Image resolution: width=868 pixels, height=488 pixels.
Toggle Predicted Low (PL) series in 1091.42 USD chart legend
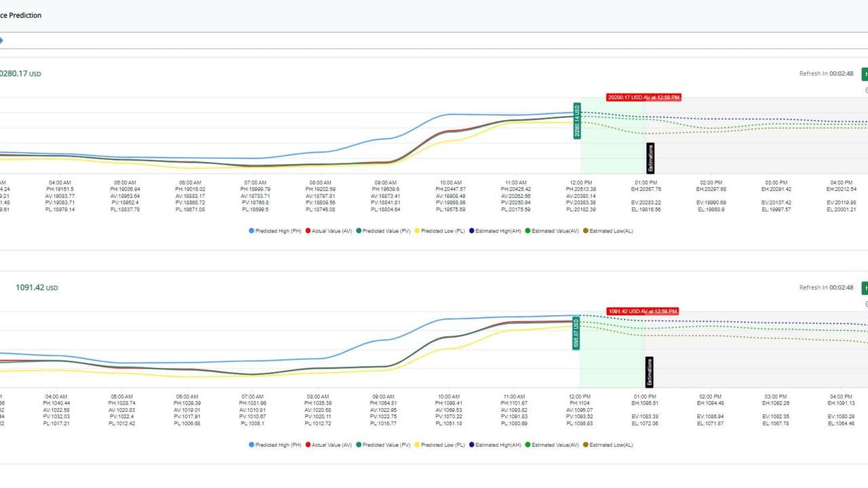pos(439,445)
